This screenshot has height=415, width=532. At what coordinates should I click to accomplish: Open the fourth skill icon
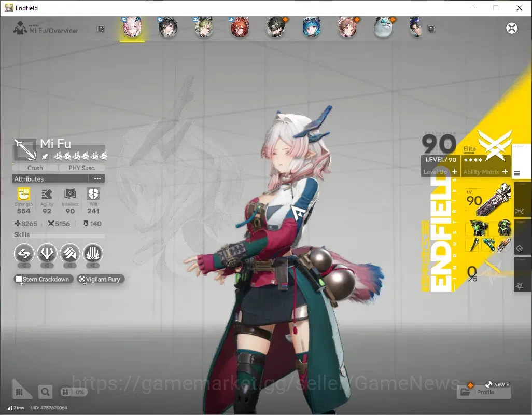pos(93,254)
